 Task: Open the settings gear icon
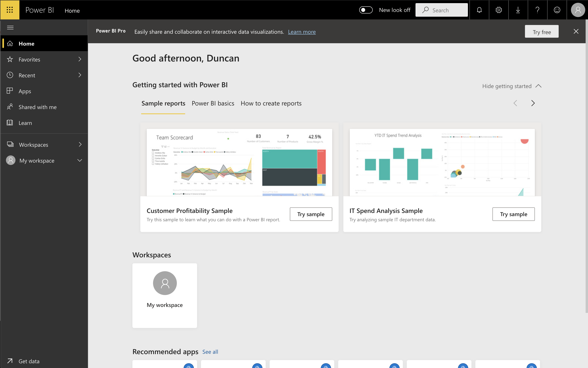(x=498, y=10)
